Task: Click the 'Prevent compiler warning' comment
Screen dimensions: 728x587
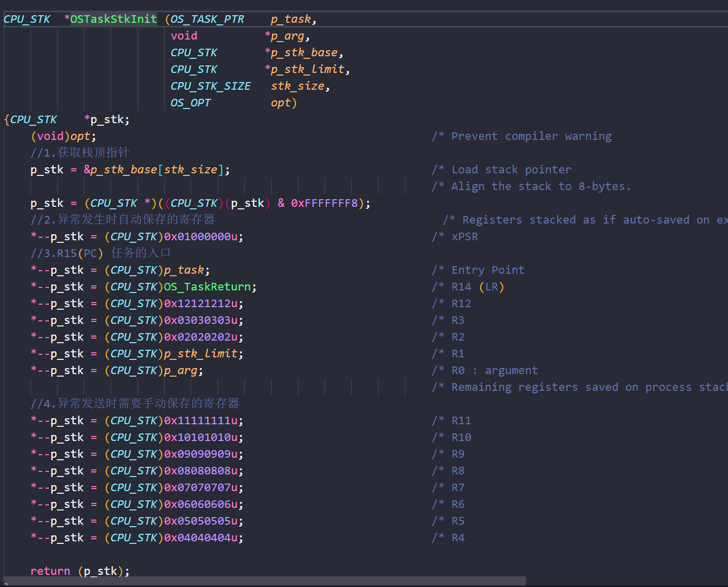Action: (522, 136)
